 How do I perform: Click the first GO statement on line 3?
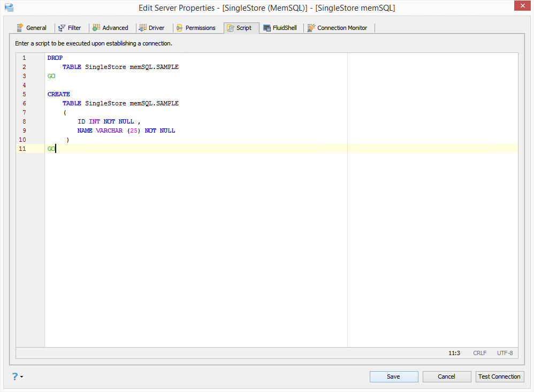tap(51, 76)
